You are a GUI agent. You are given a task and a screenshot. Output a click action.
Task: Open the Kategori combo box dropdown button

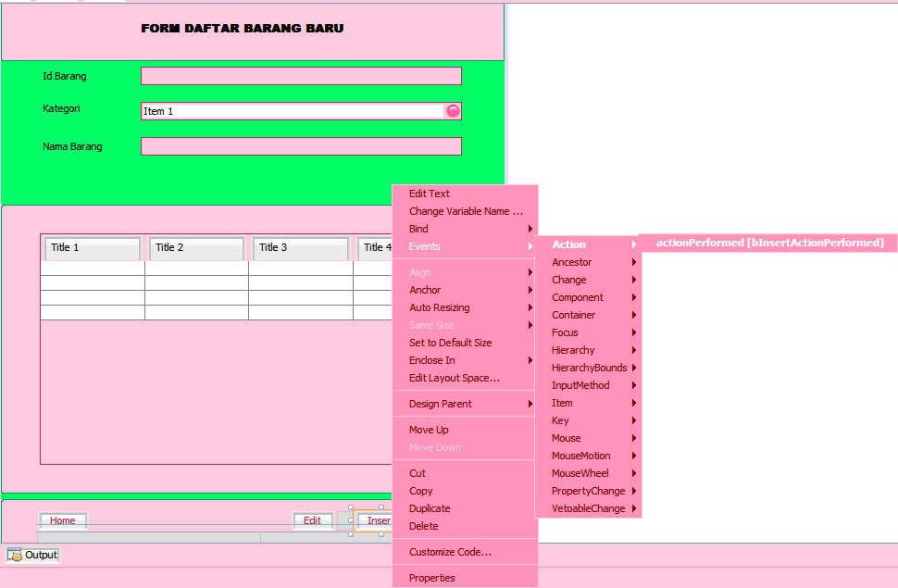(x=453, y=111)
